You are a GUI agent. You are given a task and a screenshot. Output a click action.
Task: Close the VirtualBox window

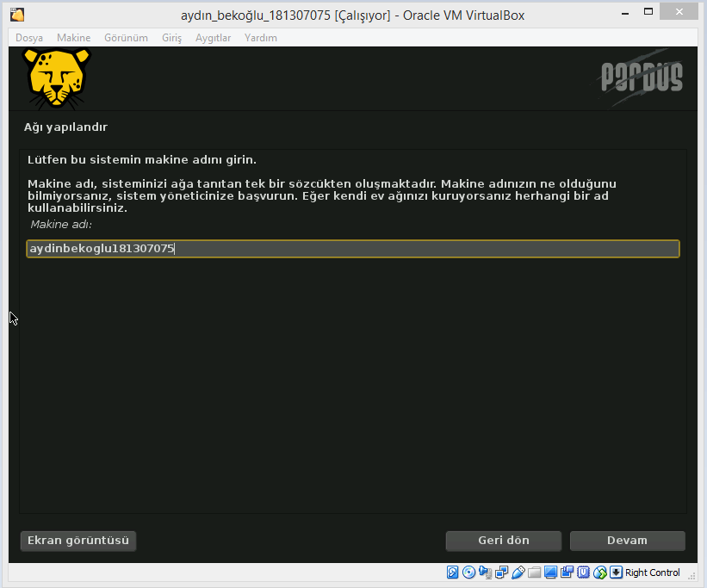coord(679,12)
